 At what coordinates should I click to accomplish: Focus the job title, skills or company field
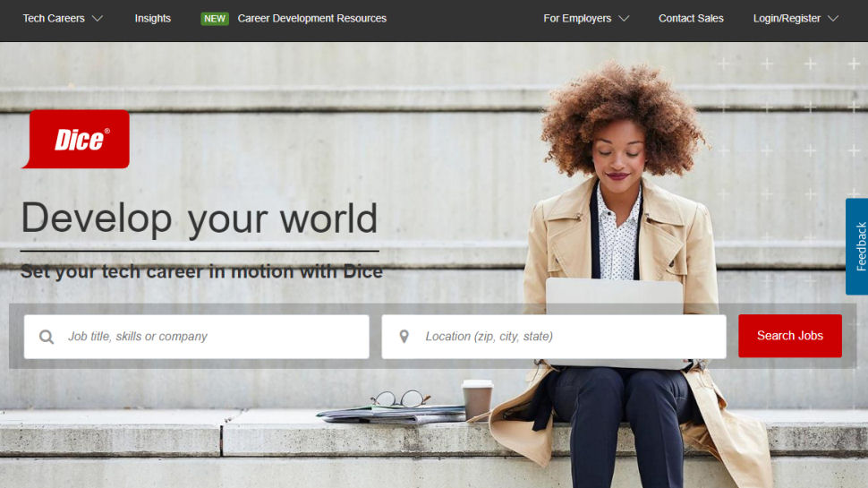pos(197,337)
